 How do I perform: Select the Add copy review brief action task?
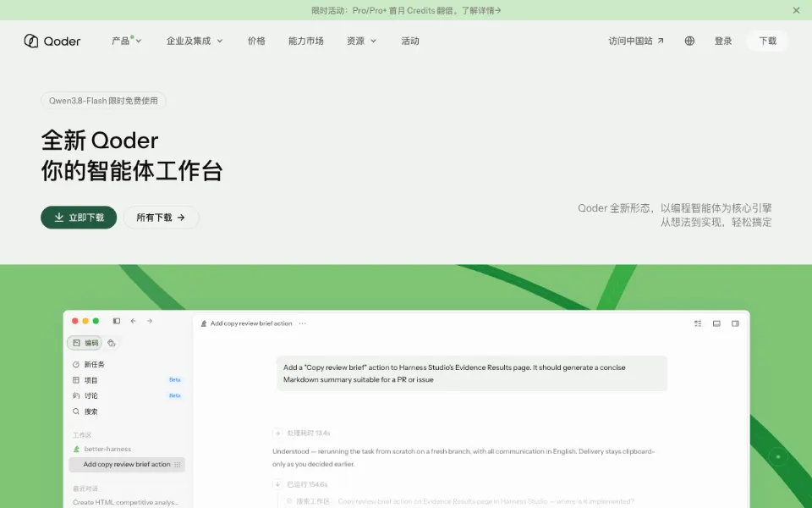point(127,465)
